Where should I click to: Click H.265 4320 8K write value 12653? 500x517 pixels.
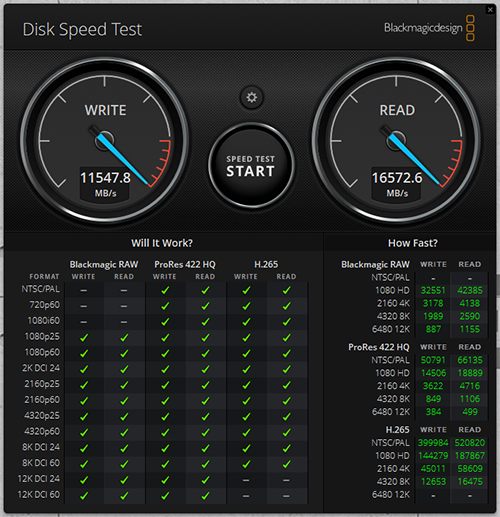pyautogui.click(x=433, y=482)
